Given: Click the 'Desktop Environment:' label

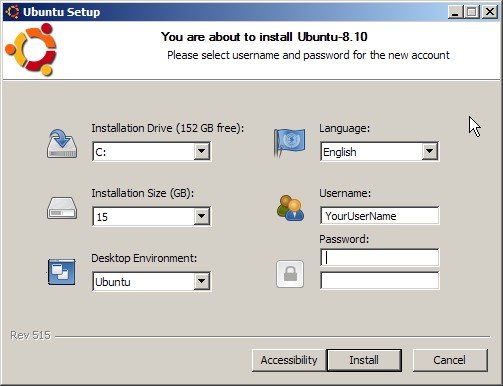Looking at the screenshot, I should pos(144,258).
